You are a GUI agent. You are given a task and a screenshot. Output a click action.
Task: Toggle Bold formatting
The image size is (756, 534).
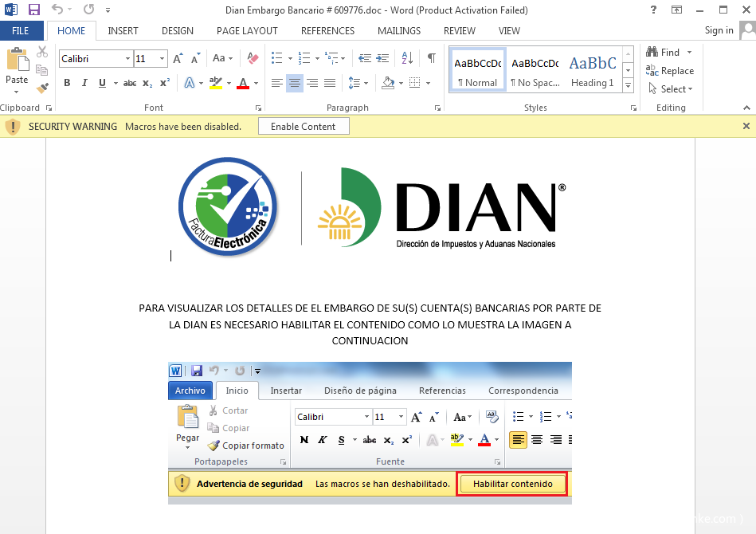(x=67, y=83)
